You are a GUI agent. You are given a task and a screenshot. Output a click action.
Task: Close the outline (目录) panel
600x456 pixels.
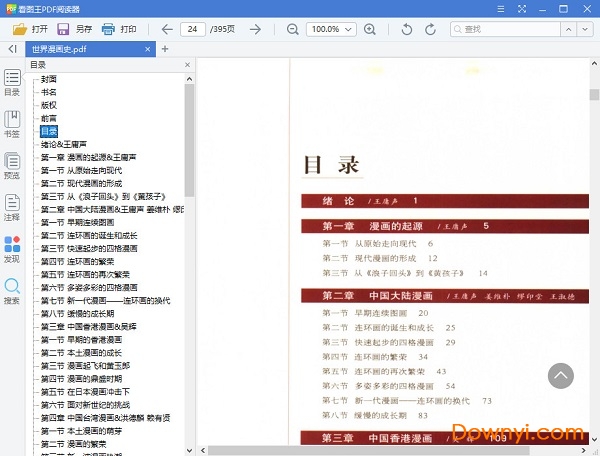(189, 65)
